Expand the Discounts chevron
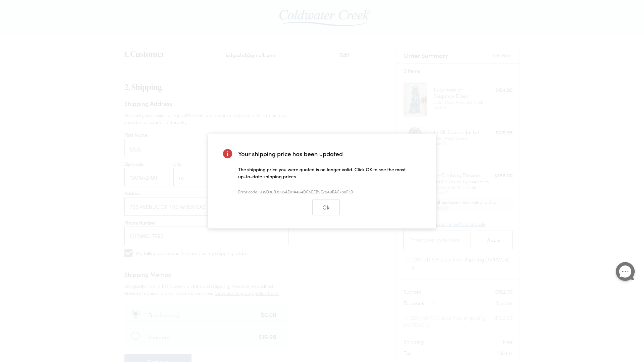Viewport: 644px width, 362px height. (x=432, y=303)
